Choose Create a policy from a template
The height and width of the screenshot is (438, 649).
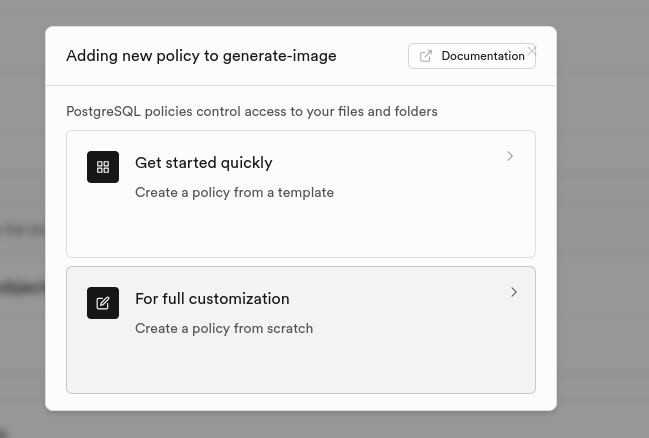(x=234, y=192)
